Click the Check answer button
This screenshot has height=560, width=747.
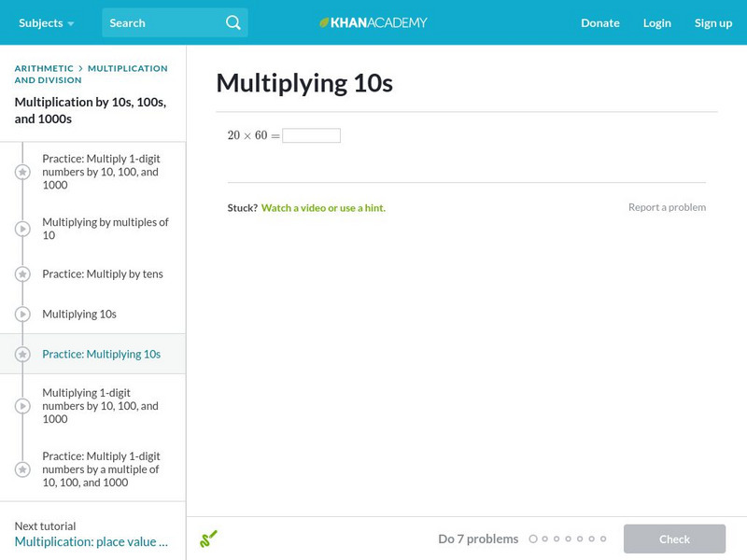pyautogui.click(x=674, y=539)
